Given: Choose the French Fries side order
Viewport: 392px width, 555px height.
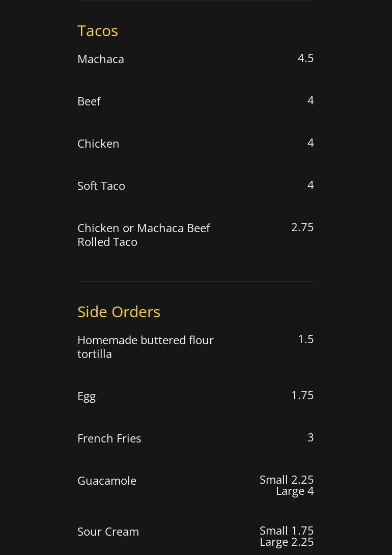Looking at the screenshot, I should click(x=109, y=438).
